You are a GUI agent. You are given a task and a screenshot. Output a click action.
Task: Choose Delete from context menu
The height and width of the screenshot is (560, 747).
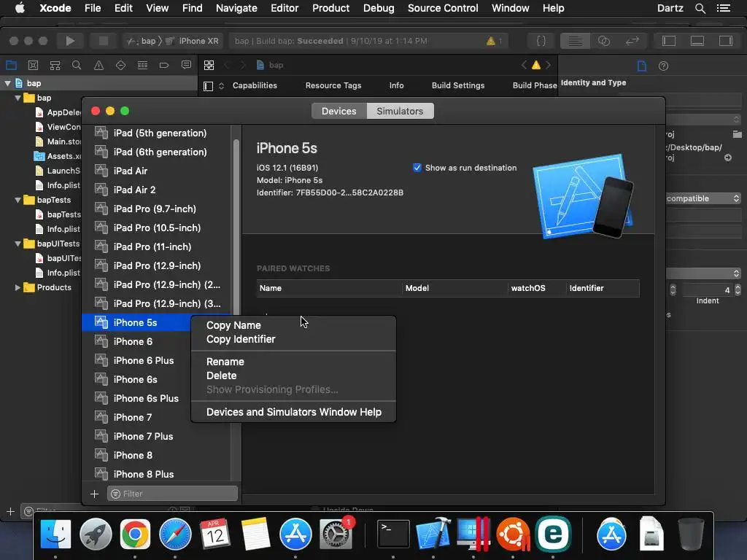tap(221, 376)
